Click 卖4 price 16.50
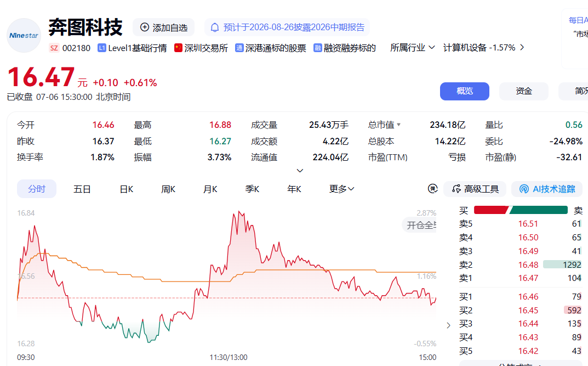 click(528, 238)
